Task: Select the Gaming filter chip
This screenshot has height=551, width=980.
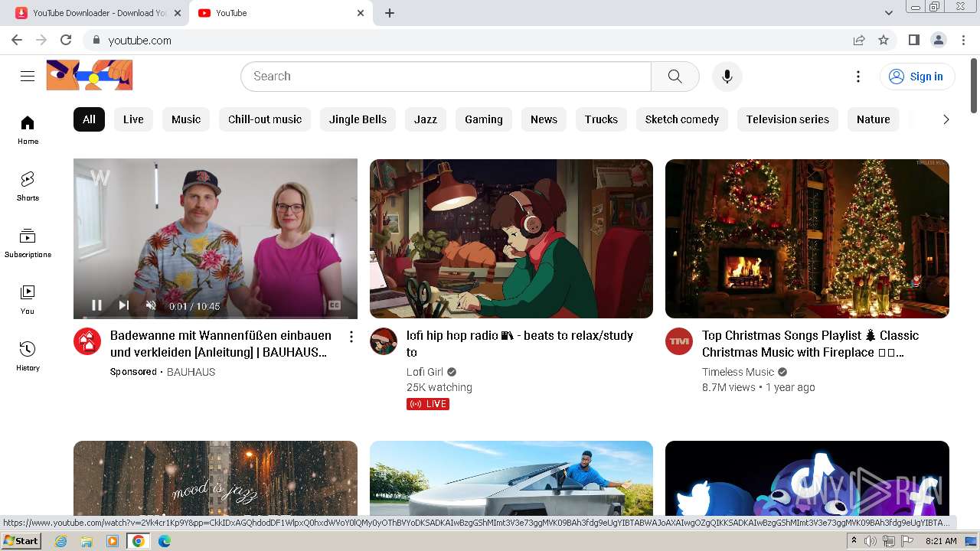Action: [x=484, y=119]
